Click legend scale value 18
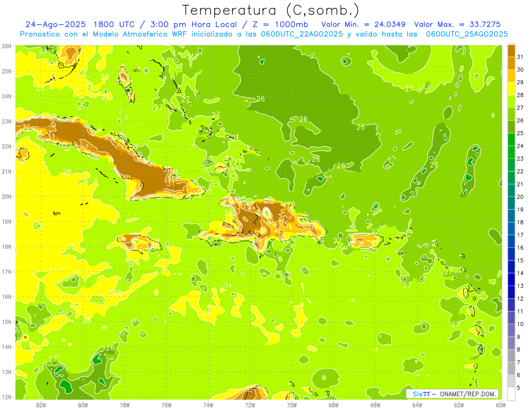 coord(520,222)
